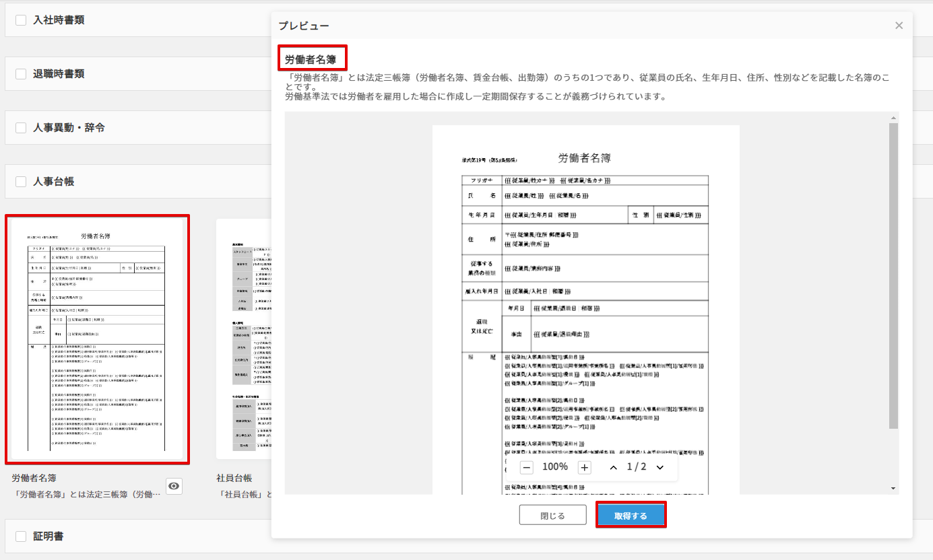Click the preview scrollbar's down arrow
Image resolution: width=933 pixels, height=560 pixels.
pyautogui.click(x=893, y=488)
